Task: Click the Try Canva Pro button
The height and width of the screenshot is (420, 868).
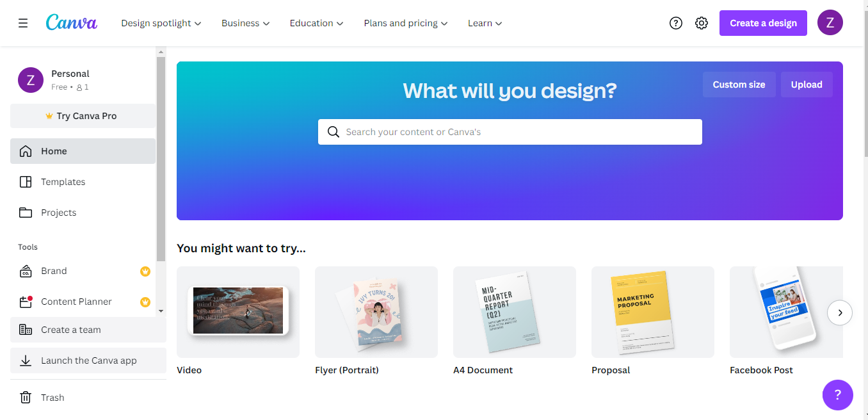Action: point(83,116)
